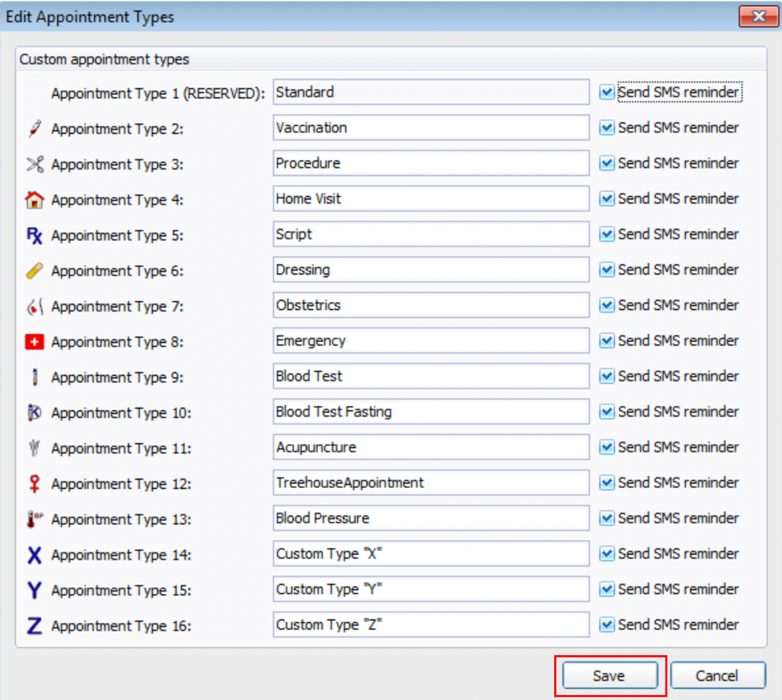Click the house icon for Home Visit
This screenshot has height=700, width=782.
tap(35, 199)
